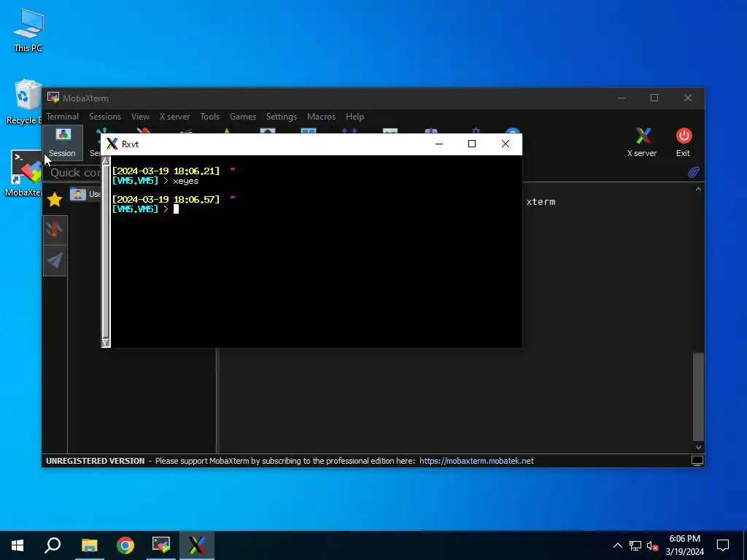The height and width of the screenshot is (560, 747).
Task: Open the Games menu
Action: point(243,117)
